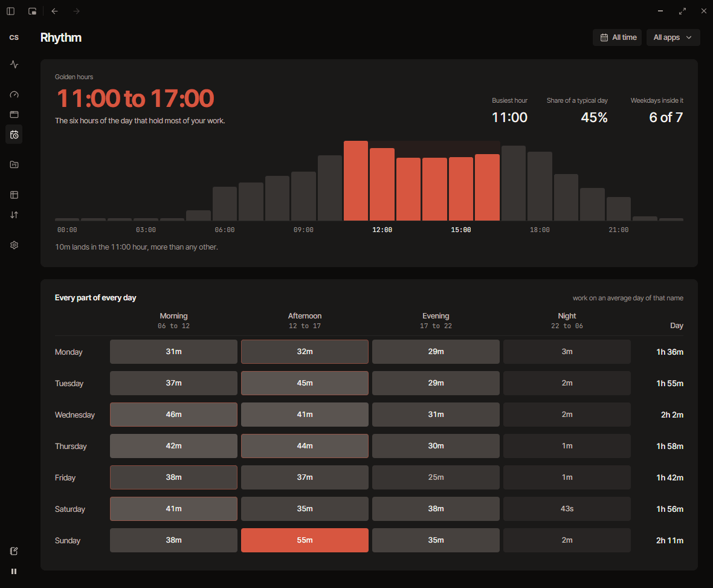Select the Sunday Afternoon 55m cell
The image size is (713, 588).
coord(305,540)
